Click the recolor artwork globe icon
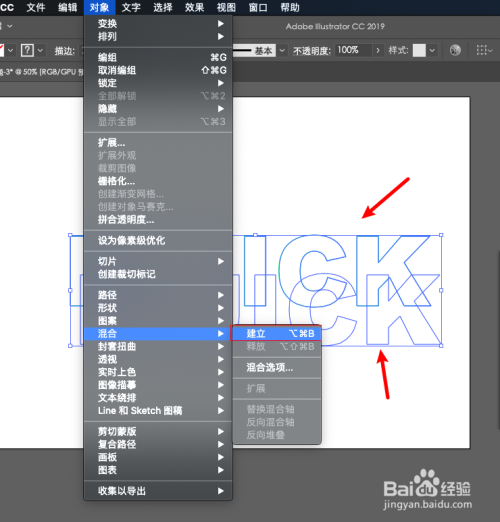The height and width of the screenshot is (522, 500). 455,50
